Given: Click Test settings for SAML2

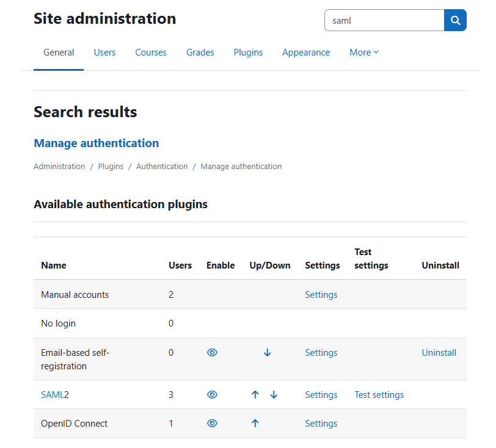Looking at the screenshot, I should 379,395.
